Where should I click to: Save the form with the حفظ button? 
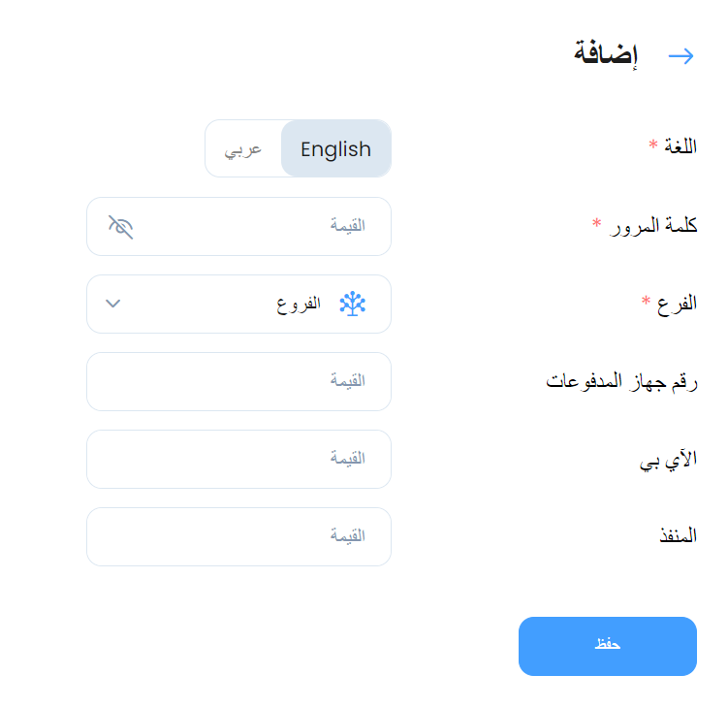(x=607, y=646)
